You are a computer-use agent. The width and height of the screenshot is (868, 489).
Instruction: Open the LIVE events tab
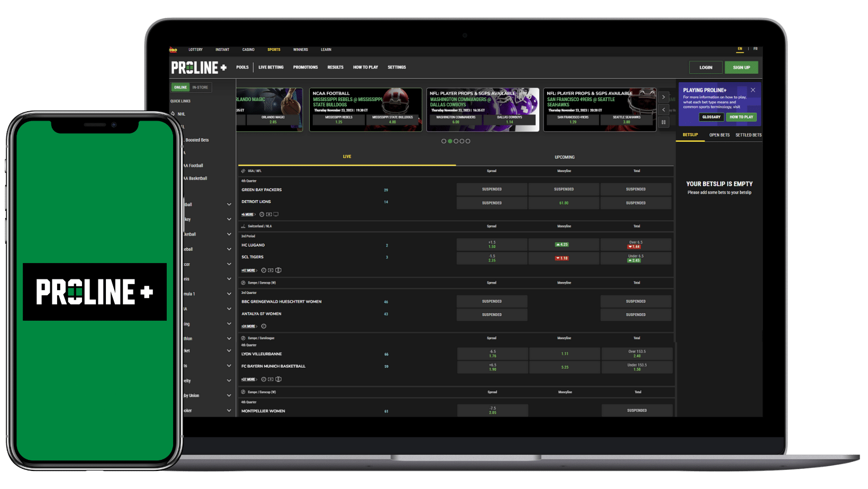coord(347,157)
